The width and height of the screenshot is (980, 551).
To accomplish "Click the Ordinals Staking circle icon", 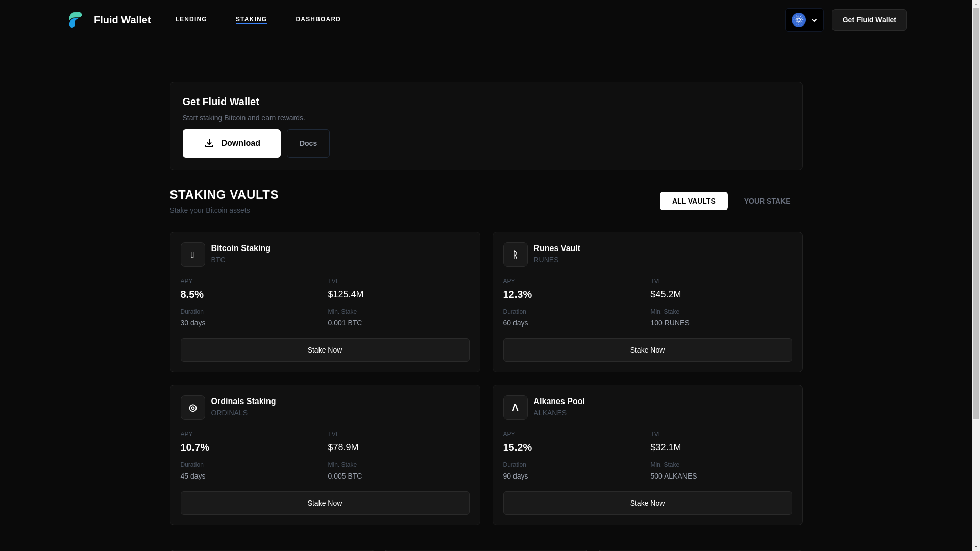I will click(192, 408).
